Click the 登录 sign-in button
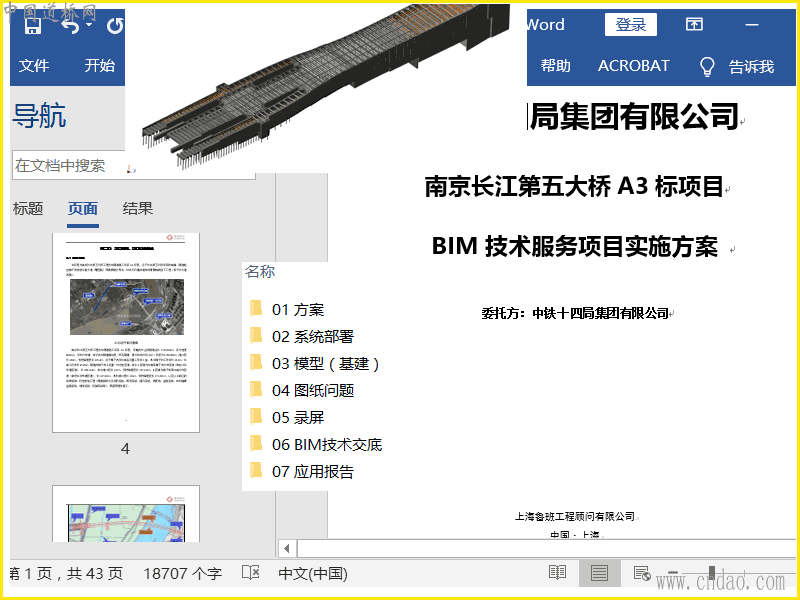 pos(631,24)
